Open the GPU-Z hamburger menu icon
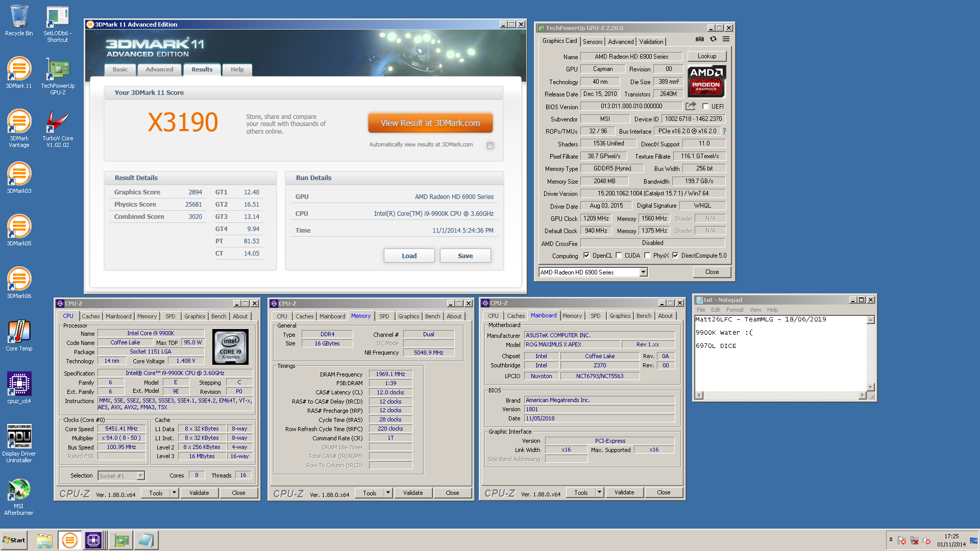 click(x=726, y=39)
